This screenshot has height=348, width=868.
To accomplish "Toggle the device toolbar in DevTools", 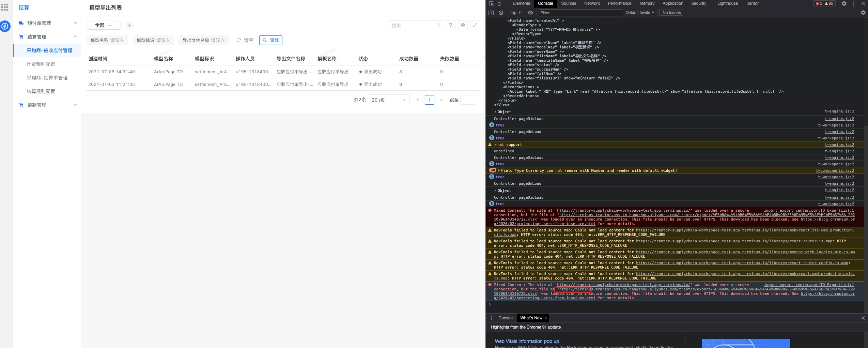I will pos(500,3).
